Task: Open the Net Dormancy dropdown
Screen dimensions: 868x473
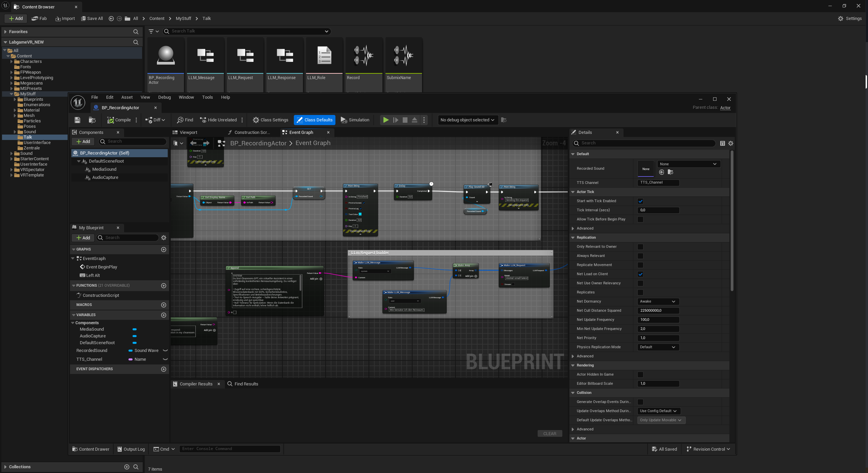Action: [x=658, y=302]
